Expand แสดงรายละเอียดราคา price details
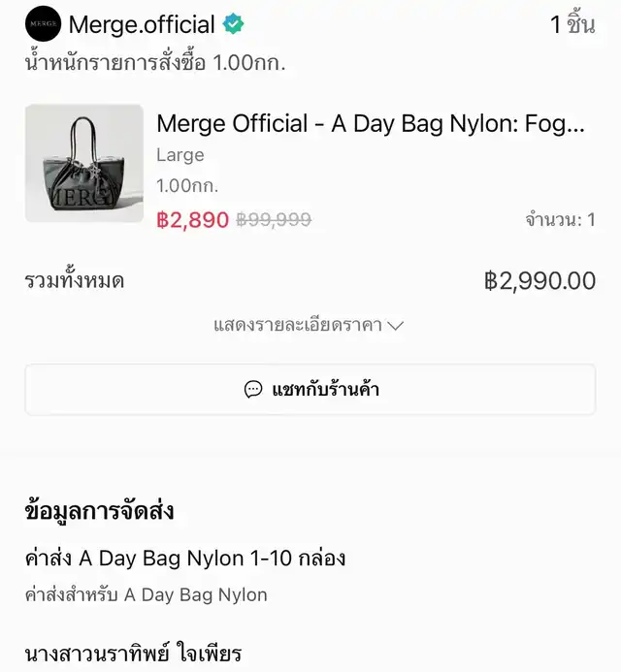The width and height of the screenshot is (621, 672). pyautogui.click(x=298, y=325)
